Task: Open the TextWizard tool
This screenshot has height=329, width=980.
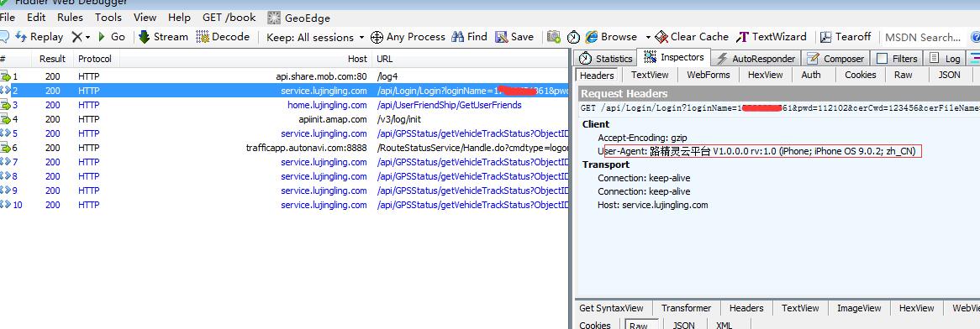Action: pos(772,37)
